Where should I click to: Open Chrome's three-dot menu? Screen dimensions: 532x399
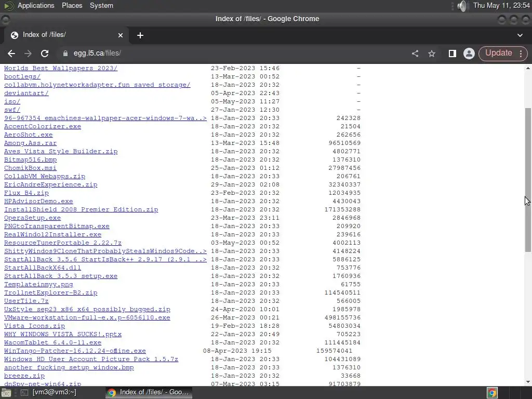pos(521,54)
